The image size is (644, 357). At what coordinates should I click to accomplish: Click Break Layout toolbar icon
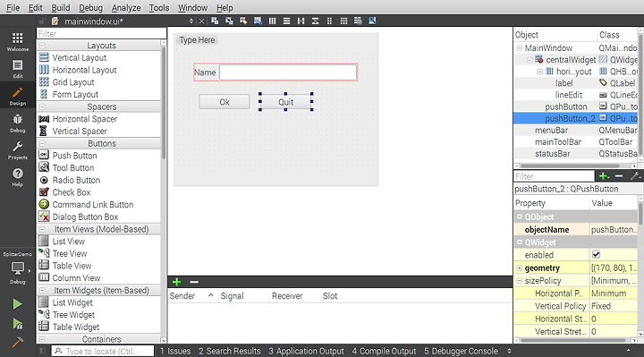[x=358, y=21]
